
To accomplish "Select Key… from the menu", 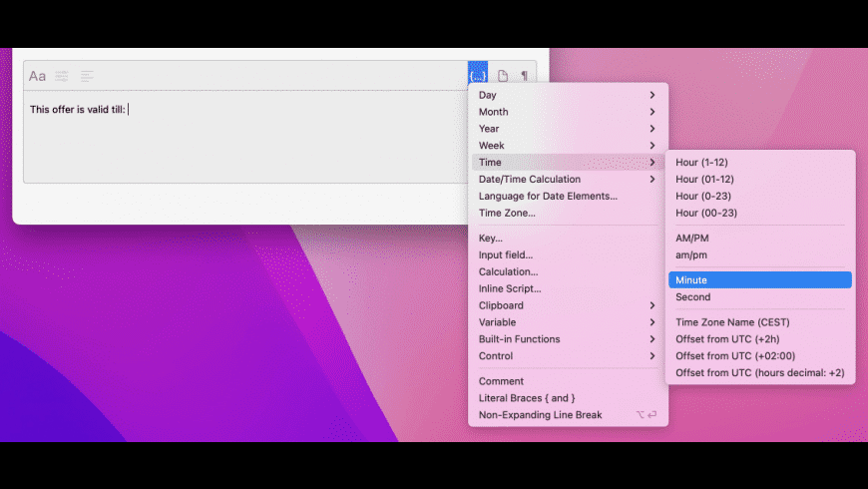I will tap(568, 239).
